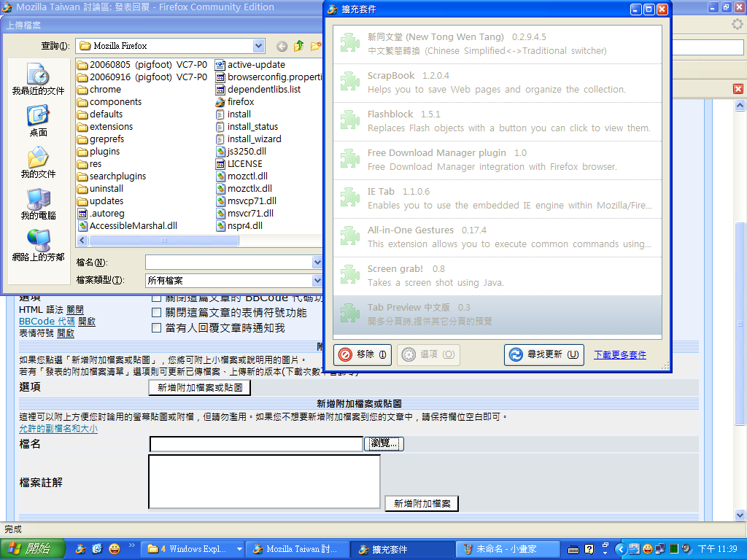The width and height of the screenshot is (747, 560).
Task: Close the red X find bar button
Action: (738, 89)
